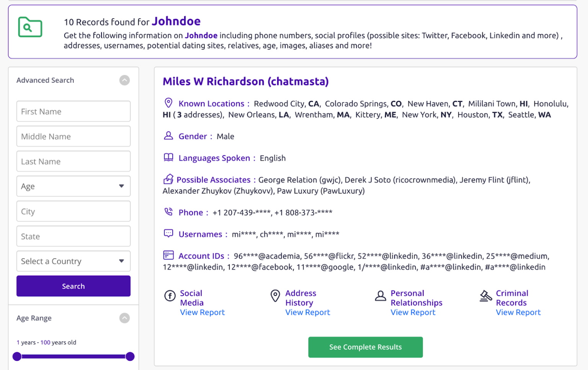Click the Johndoe heading text
This screenshot has width=588, height=370.
[176, 21]
